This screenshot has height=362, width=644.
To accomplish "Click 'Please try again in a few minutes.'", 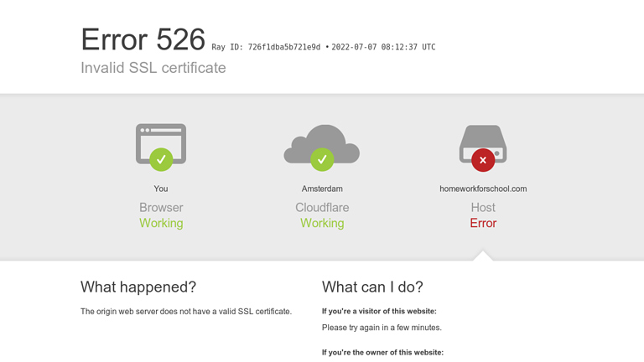I will pos(382,328).
